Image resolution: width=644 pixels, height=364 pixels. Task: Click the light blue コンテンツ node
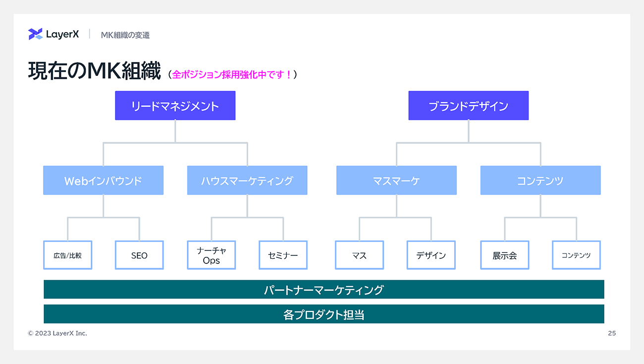[x=540, y=181]
